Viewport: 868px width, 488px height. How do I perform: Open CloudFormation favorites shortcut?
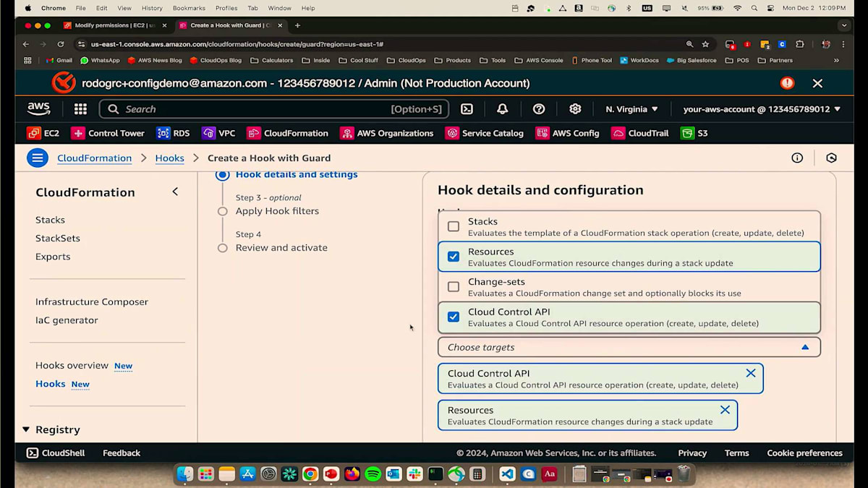tap(288, 133)
